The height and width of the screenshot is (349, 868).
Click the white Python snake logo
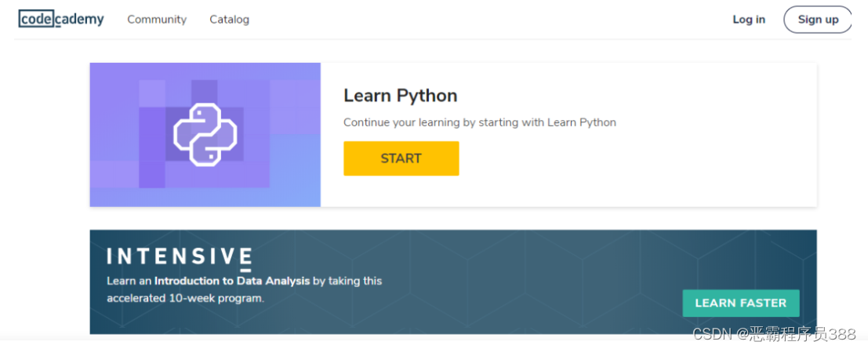[205, 135]
